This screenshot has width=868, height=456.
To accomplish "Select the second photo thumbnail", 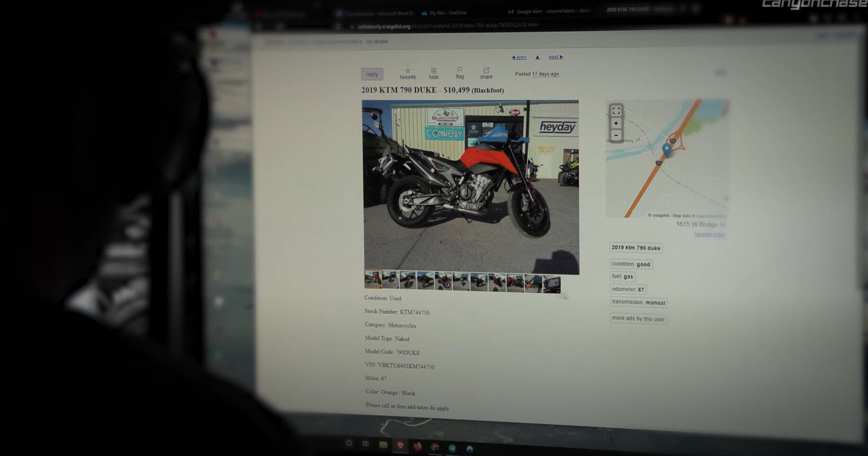I will (x=390, y=280).
